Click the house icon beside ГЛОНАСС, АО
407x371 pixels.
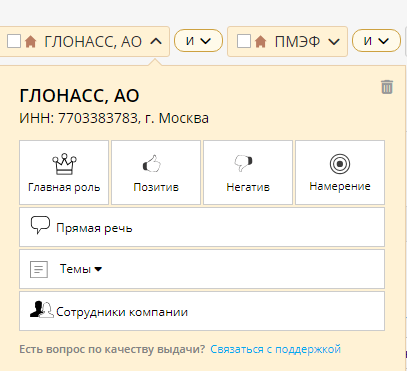point(30,42)
